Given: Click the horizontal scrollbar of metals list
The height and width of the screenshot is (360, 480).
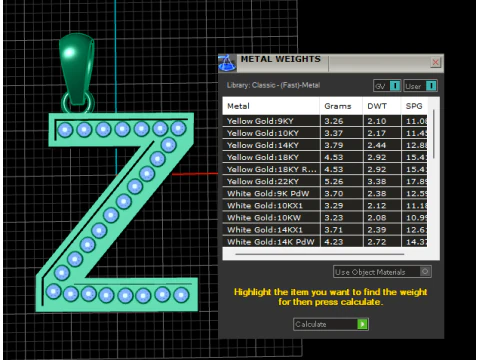Looking at the screenshot, I should [320, 254].
